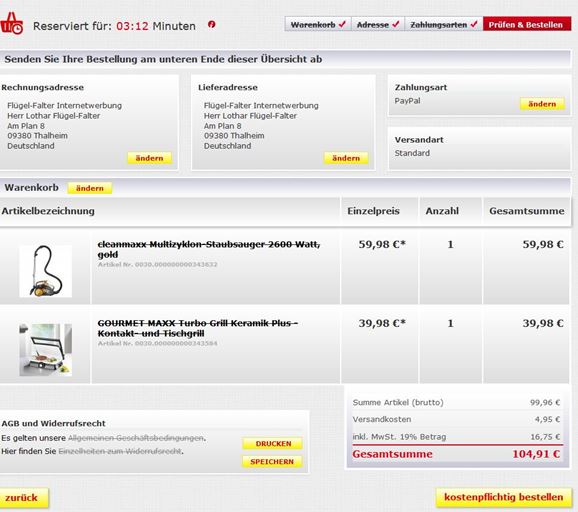The width and height of the screenshot is (578, 512).
Task: Click vacuum cleaner article number text
Action: pyautogui.click(x=157, y=264)
